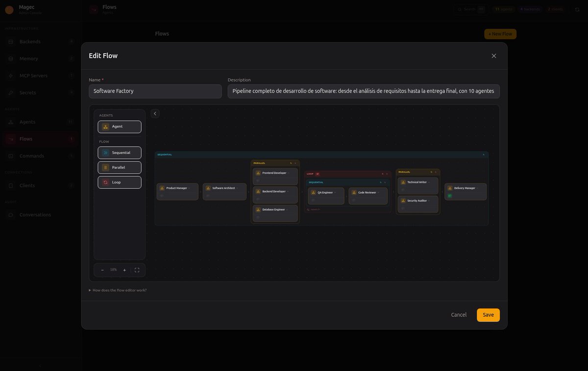
Task: Click the Magec logo icon
Action: point(9,10)
